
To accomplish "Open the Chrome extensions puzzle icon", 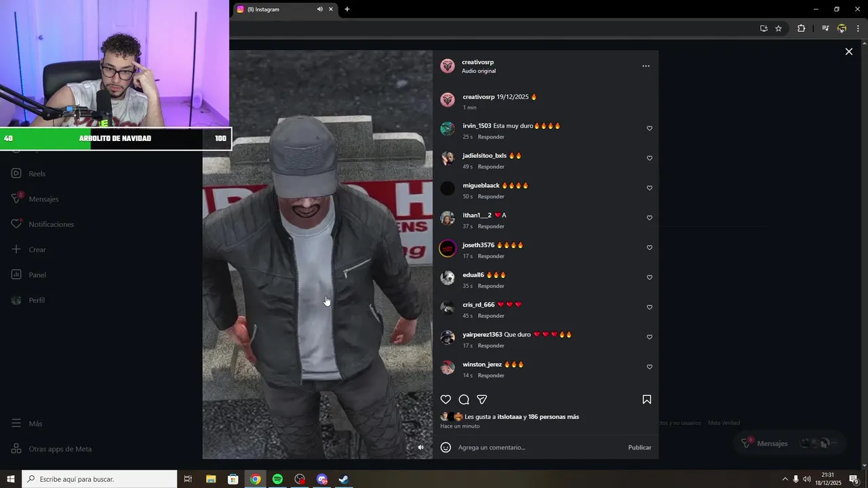I will point(802,28).
